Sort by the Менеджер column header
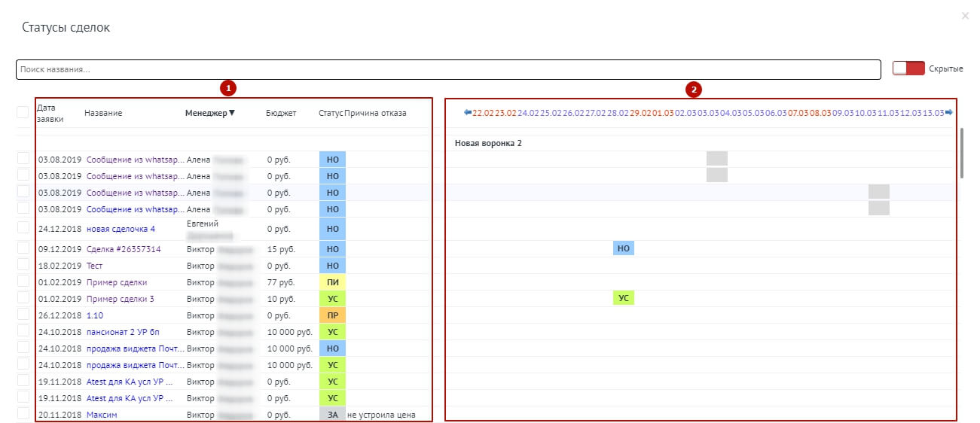Image resolution: width=980 pixels, height=423 pixels. [x=209, y=114]
